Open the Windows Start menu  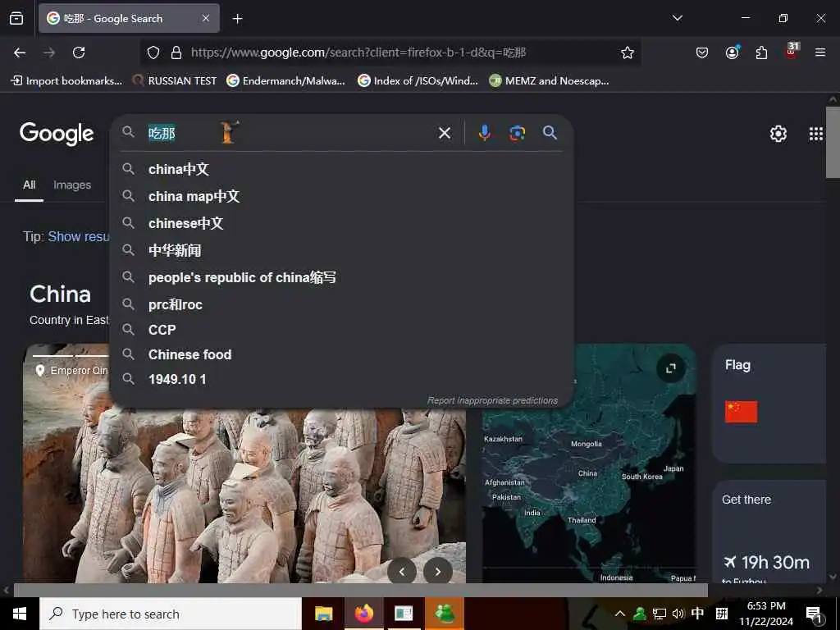point(20,614)
